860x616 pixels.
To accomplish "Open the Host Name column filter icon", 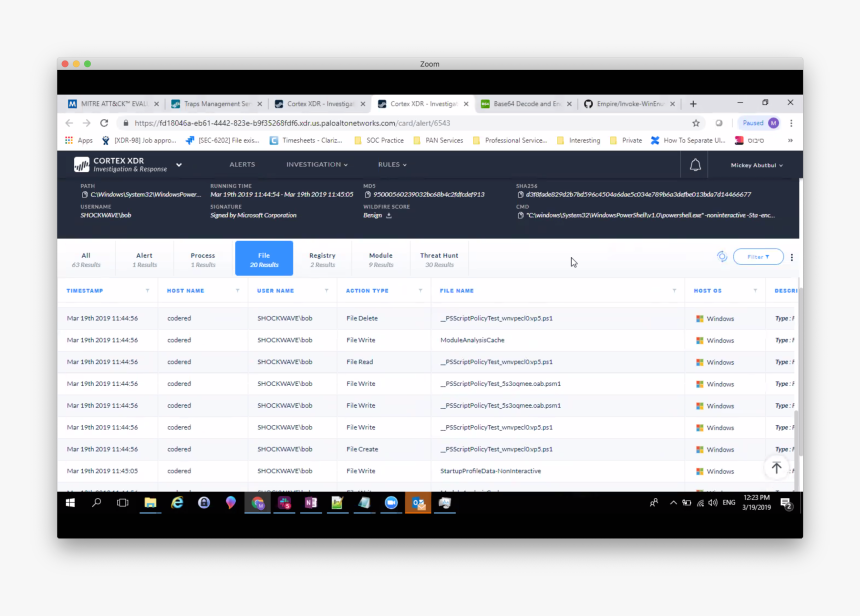I will (x=237, y=291).
